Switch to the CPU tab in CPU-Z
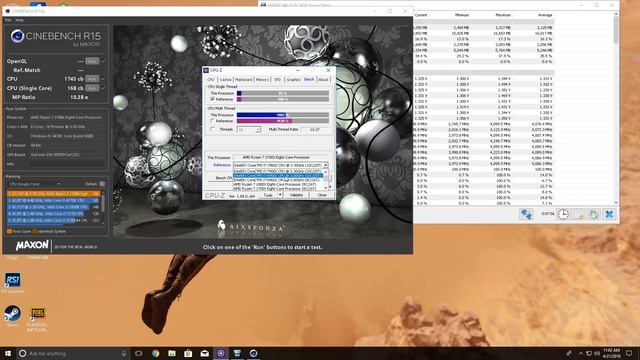Image resolution: width=640 pixels, height=360 pixels. point(211,79)
